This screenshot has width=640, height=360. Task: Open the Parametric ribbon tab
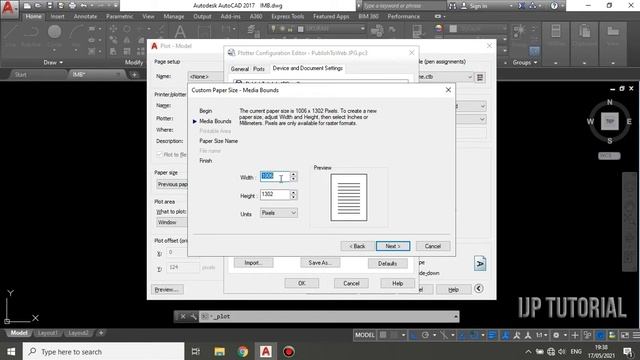(119, 16)
